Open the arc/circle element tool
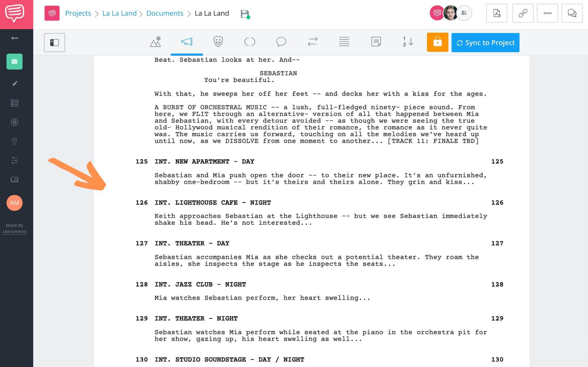The height and width of the screenshot is (367, 588). click(x=250, y=42)
